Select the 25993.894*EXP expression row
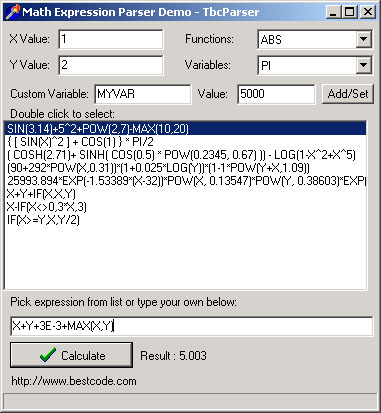 (x=186, y=181)
